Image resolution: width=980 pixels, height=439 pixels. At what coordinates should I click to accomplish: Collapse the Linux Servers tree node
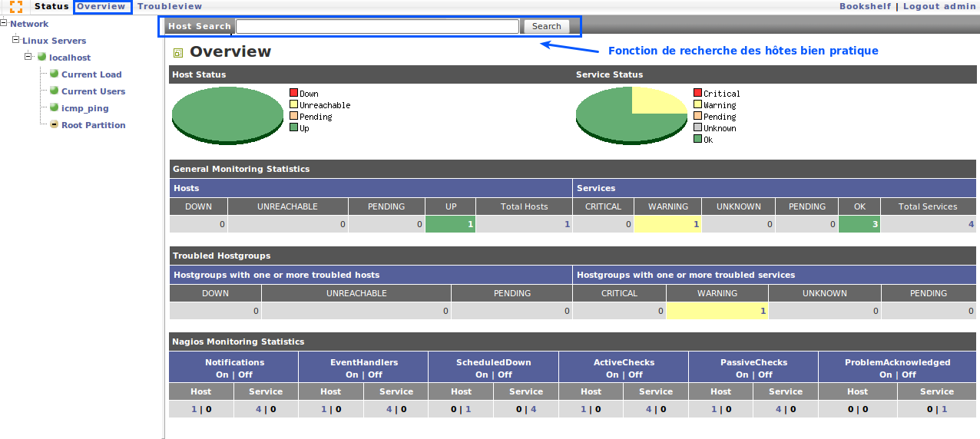point(16,39)
